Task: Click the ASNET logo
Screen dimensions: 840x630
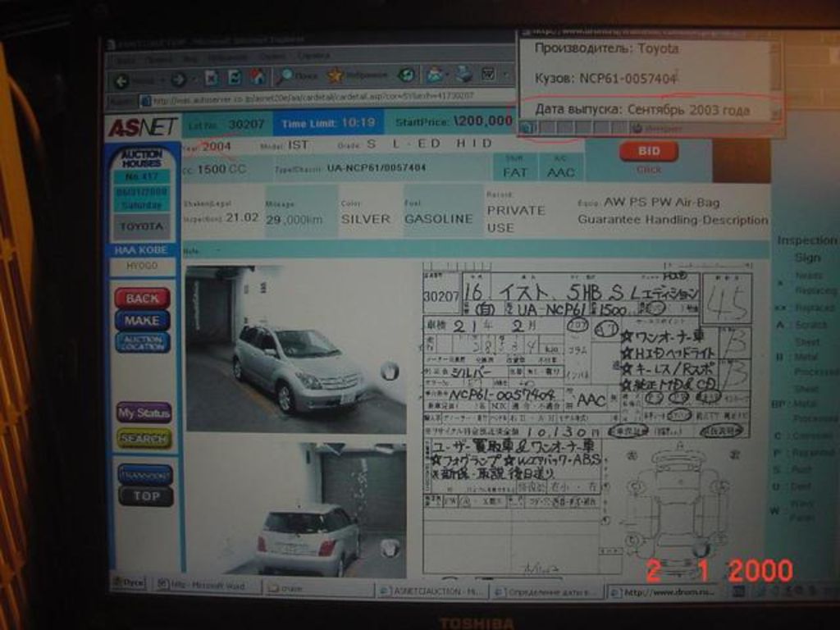Action: [x=143, y=127]
